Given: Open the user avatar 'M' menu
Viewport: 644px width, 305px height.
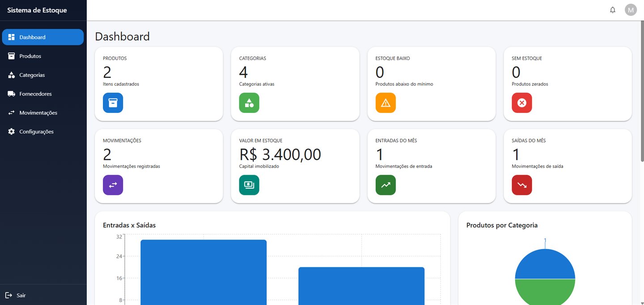Looking at the screenshot, I should click(631, 10).
